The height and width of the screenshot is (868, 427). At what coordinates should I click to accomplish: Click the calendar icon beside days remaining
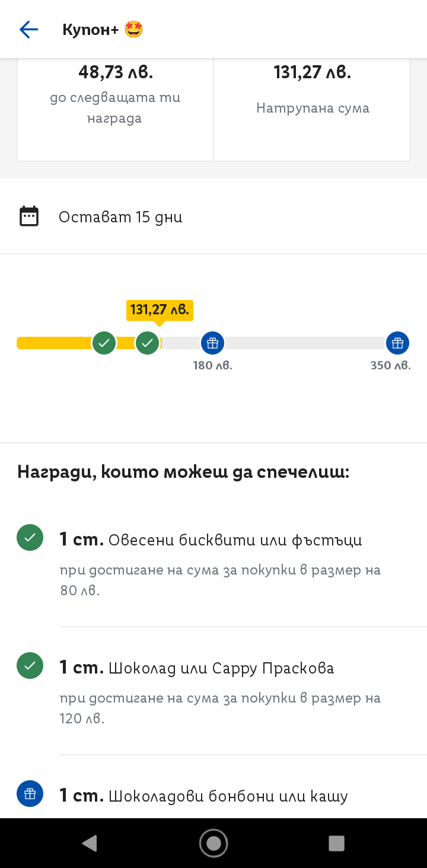click(29, 216)
